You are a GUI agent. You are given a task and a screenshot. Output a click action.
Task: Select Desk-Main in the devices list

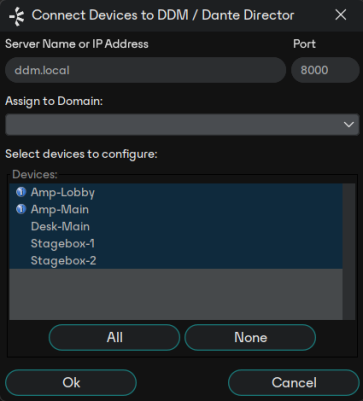click(x=176, y=226)
